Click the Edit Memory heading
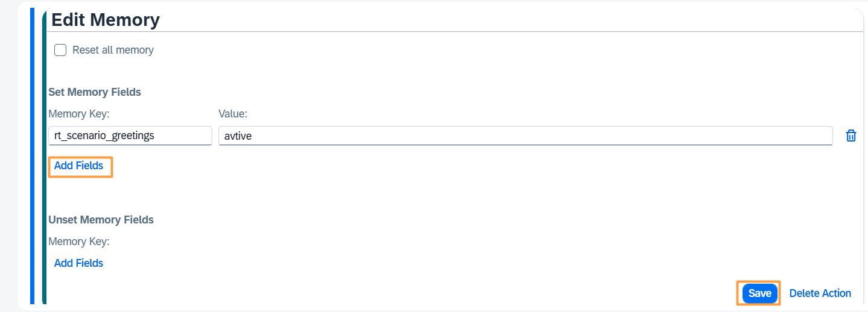 (106, 20)
